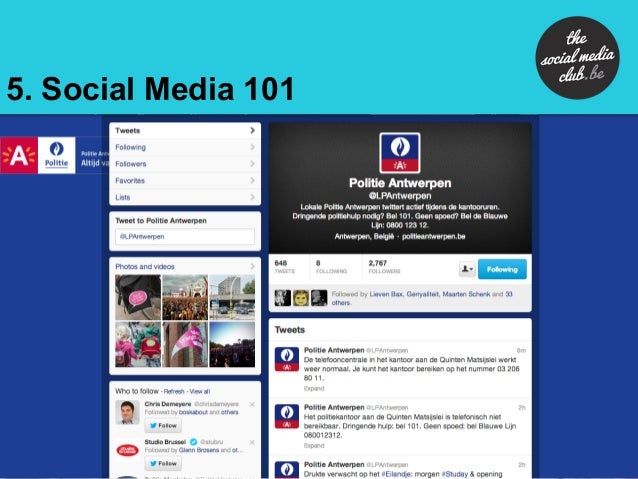Click the #Eilandje hashtag
Image resolution: width=638 pixels, height=479 pixels.
click(397, 474)
